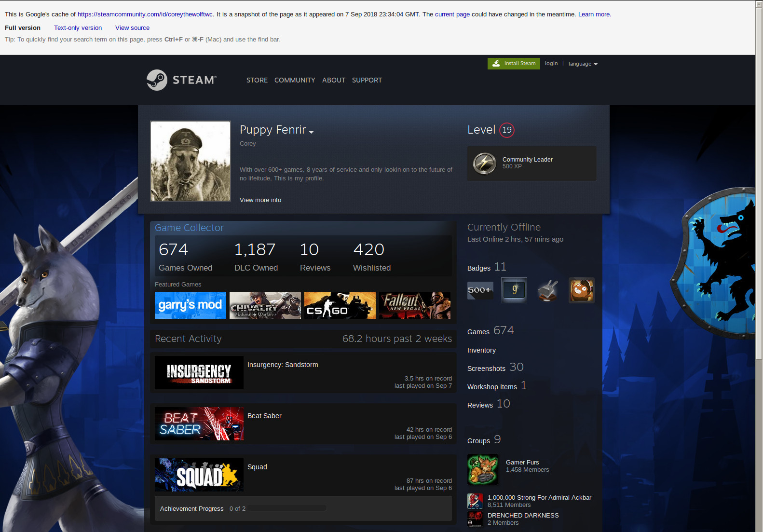Open the Workshop Items link
The width and height of the screenshot is (763, 532).
click(497, 386)
